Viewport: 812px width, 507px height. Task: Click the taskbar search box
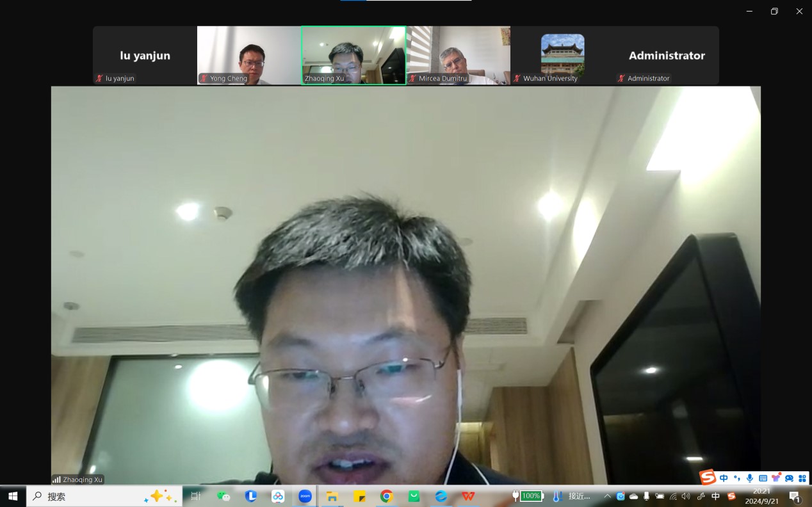point(102,496)
